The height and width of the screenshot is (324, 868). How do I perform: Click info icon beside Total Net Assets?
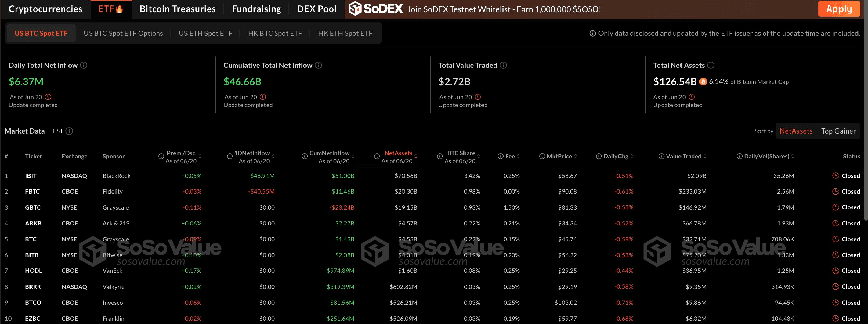pyautogui.click(x=711, y=65)
